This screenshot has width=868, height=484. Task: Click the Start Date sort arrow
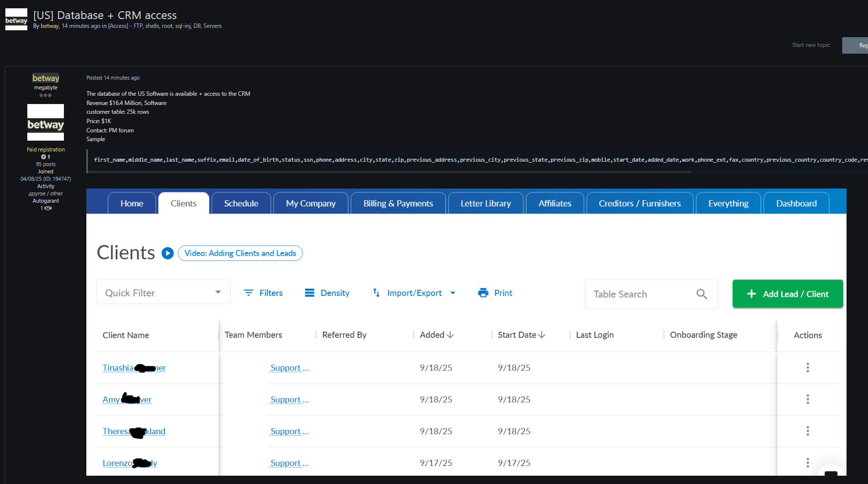542,335
